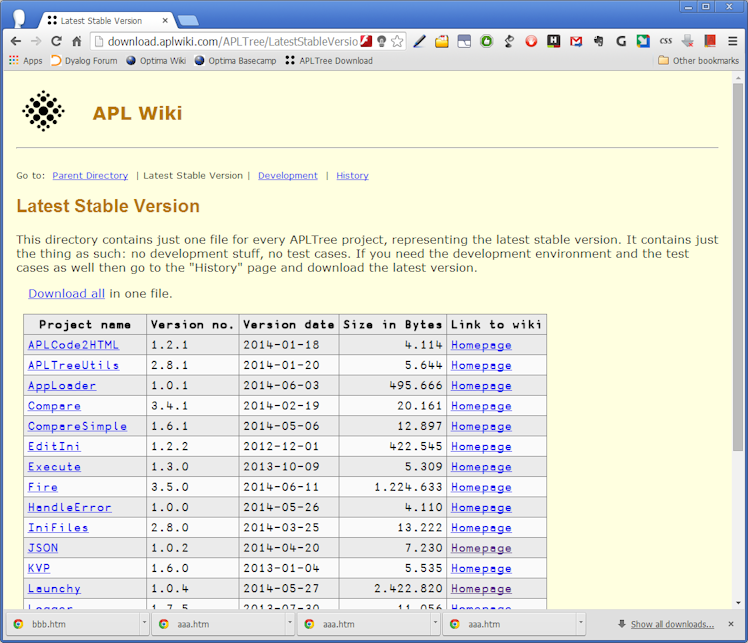This screenshot has width=748, height=643.
Task: Open the Gmail extension icon
Action: [576, 41]
